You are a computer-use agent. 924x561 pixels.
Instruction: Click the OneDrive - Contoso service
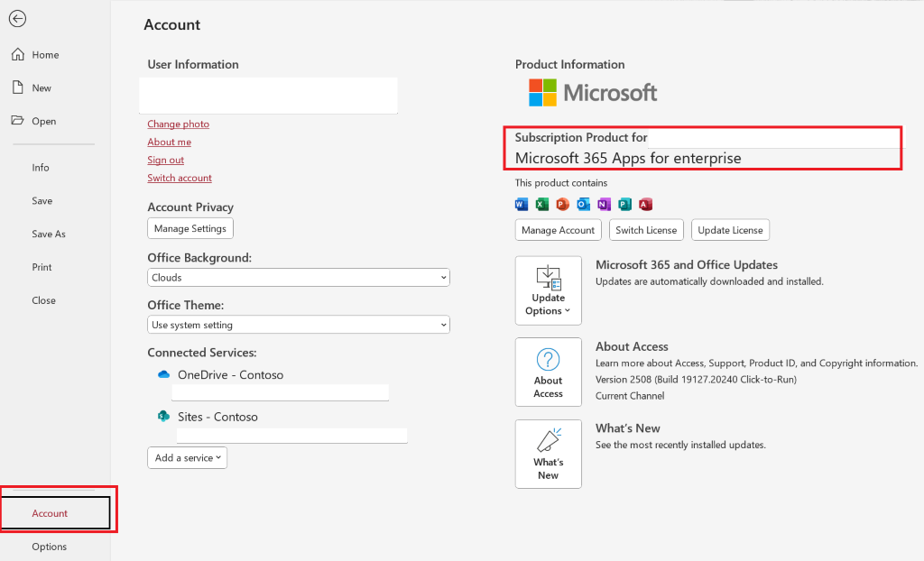[x=230, y=375]
